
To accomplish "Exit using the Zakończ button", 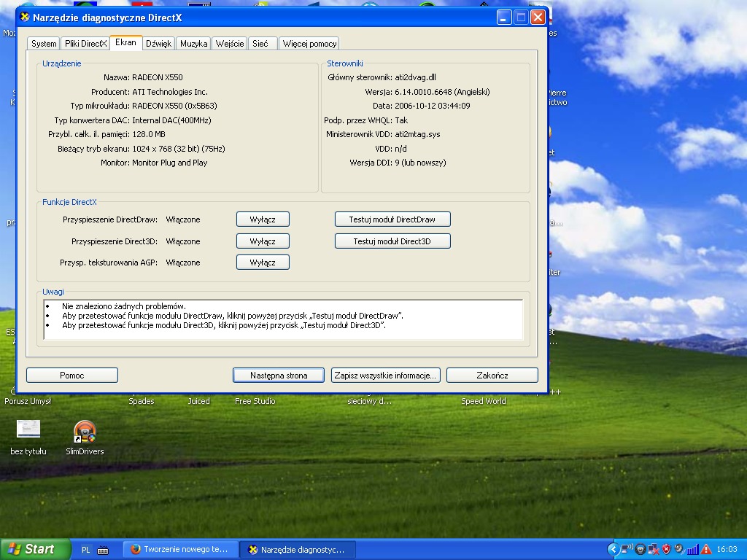I will pyautogui.click(x=492, y=376).
